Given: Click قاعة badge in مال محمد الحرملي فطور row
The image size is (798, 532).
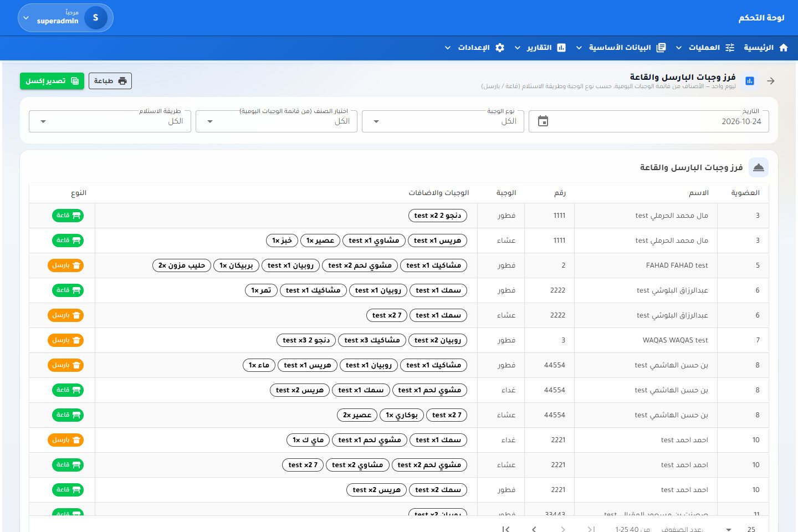Looking at the screenshot, I should point(68,216).
